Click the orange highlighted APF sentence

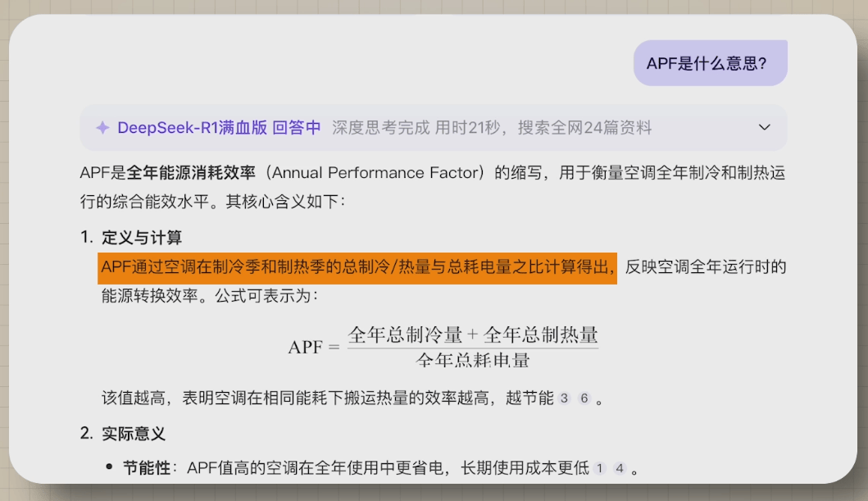(357, 268)
